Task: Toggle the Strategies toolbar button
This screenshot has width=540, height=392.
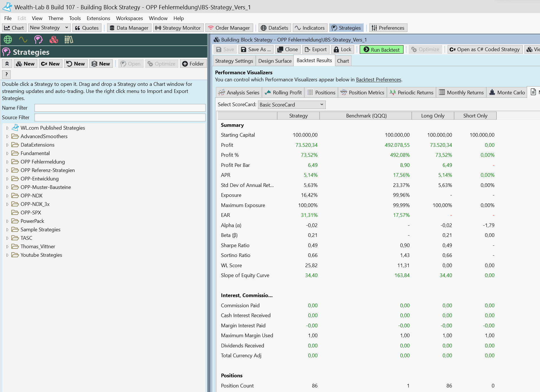Action: click(x=346, y=28)
